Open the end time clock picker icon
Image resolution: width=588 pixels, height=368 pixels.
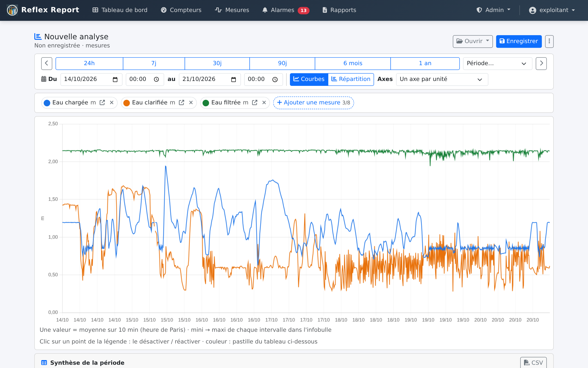(x=275, y=80)
